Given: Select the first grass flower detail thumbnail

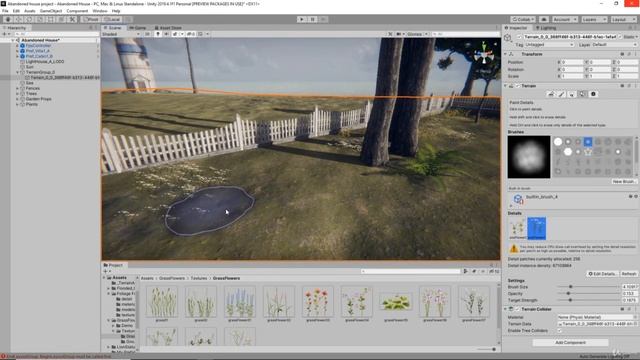Looking at the screenshot, I should click(517, 229).
